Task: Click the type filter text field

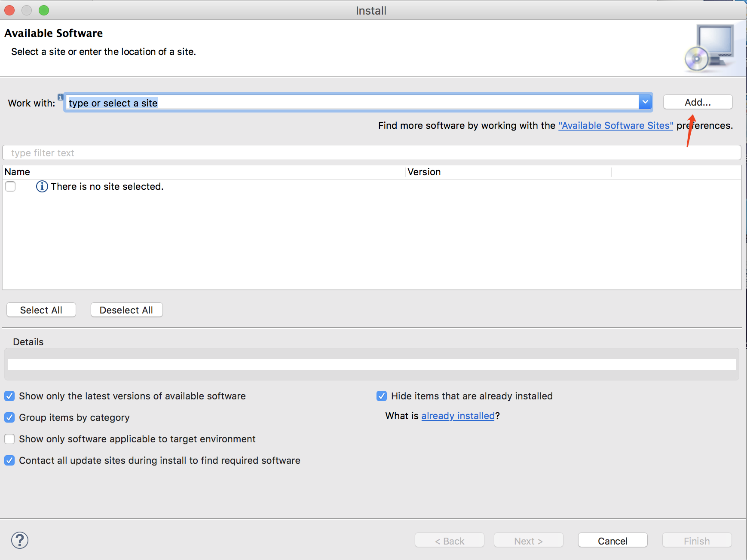Action: 371,153
